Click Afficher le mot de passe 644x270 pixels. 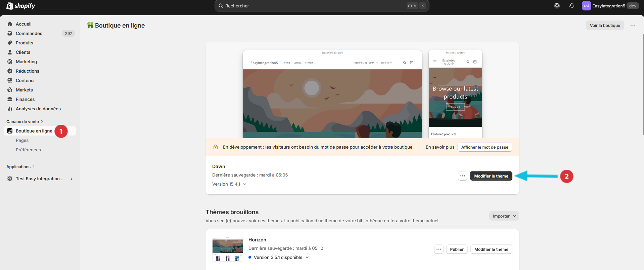pos(485,147)
